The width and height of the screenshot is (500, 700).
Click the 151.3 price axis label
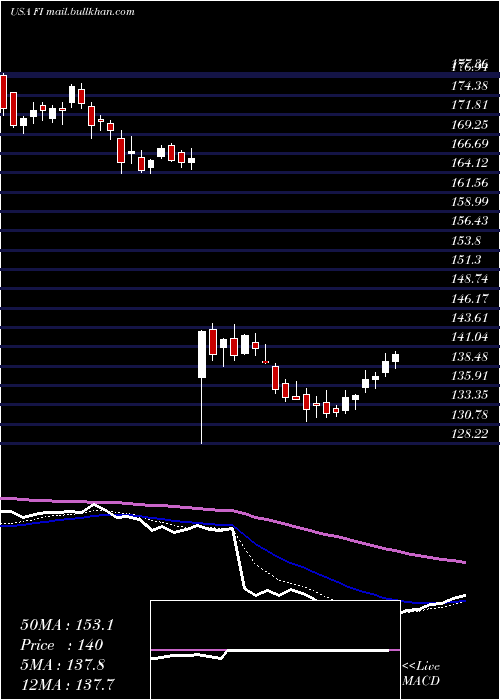click(x=467, y=260)
